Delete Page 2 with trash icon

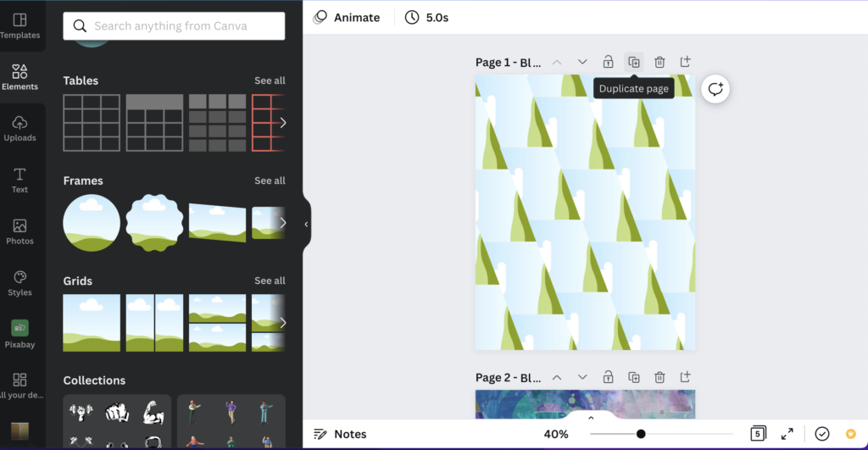(659, 377)
